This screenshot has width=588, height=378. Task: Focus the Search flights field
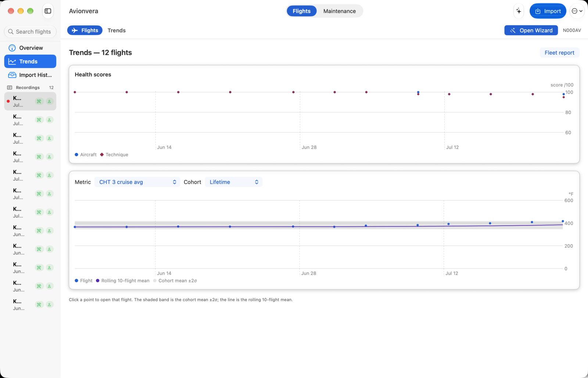[30, 32]
